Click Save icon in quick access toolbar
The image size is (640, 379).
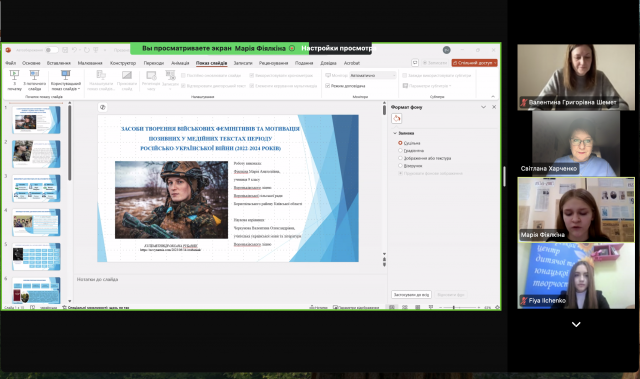pos(65,50)
